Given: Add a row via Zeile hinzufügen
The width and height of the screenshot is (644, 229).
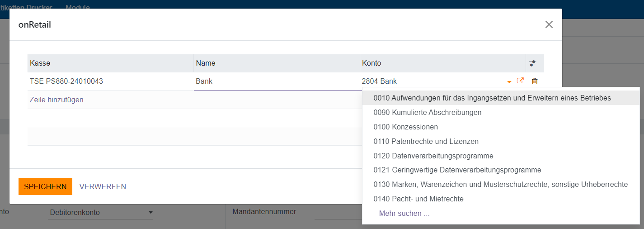Looking at the screenshot, I should [x=56, y=100].
